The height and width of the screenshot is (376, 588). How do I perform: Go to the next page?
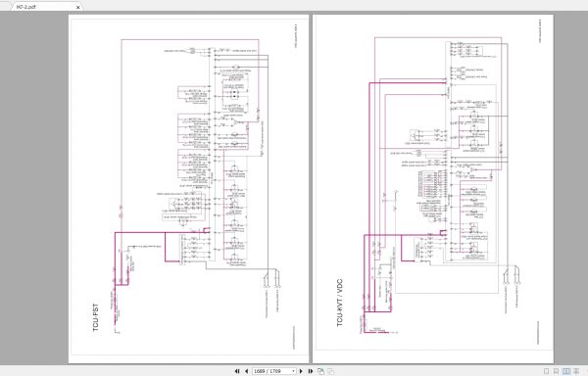301,371
